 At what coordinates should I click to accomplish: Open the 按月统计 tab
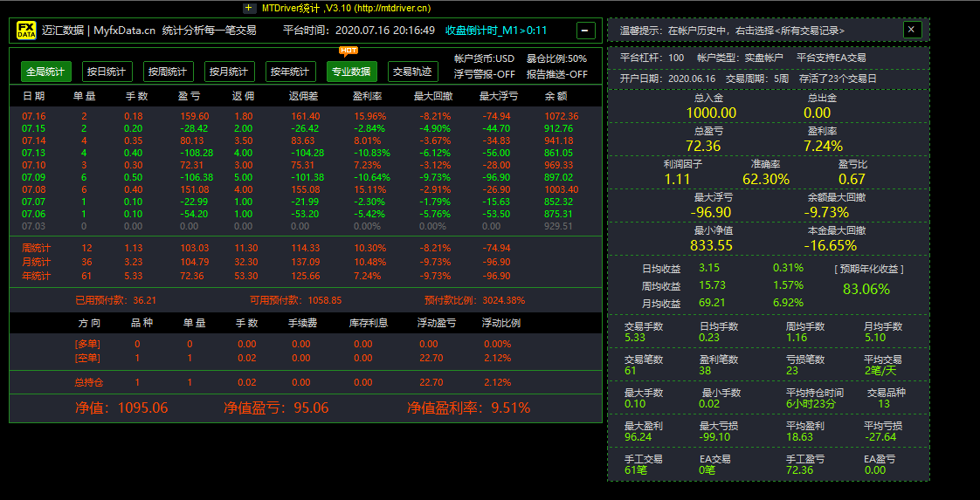click(230, 72)
